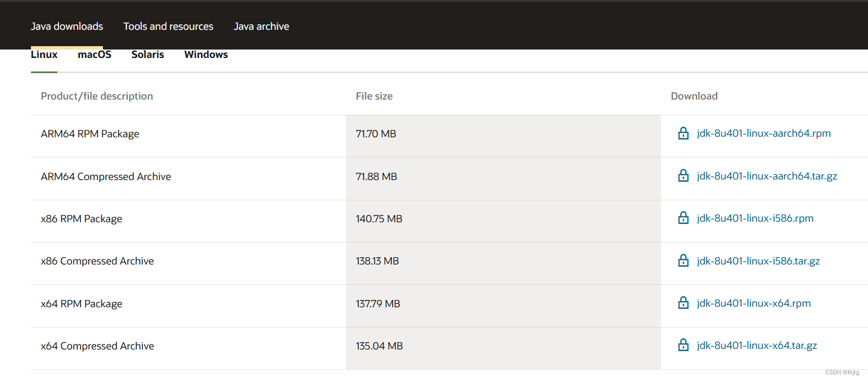Select the Linux tab
Image resolution: width=868 pixels, height=381 pixels.
[44, 55]
